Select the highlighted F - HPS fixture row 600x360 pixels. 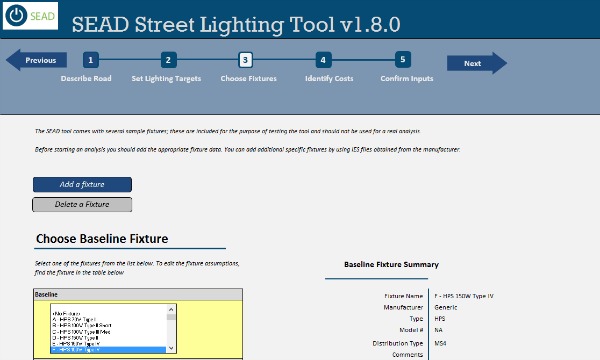(x=109, y=350)
